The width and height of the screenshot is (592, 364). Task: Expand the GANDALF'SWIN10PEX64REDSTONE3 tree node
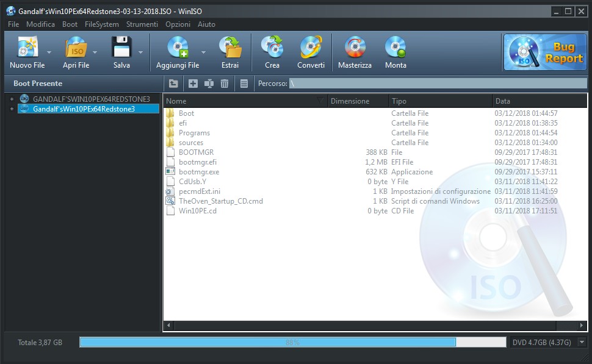tap(12, 99)
